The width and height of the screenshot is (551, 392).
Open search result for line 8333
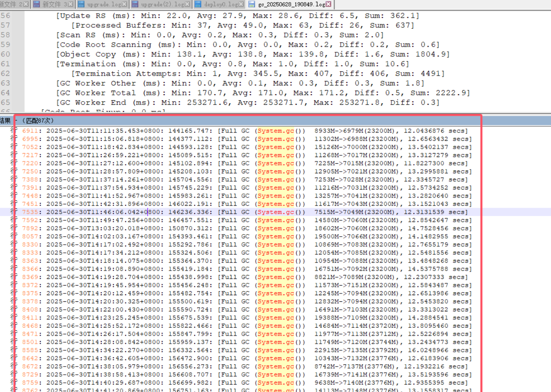pos(247,253)
